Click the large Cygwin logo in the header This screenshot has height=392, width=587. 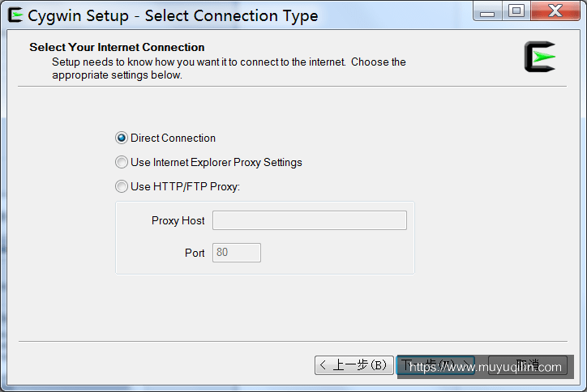click(x=540, y=57)
